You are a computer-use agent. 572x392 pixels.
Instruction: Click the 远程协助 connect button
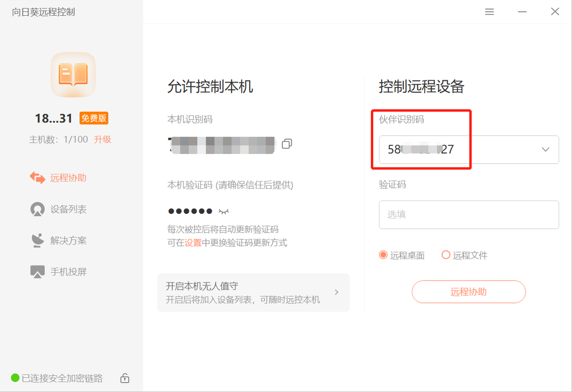click(x=469, y=292)
